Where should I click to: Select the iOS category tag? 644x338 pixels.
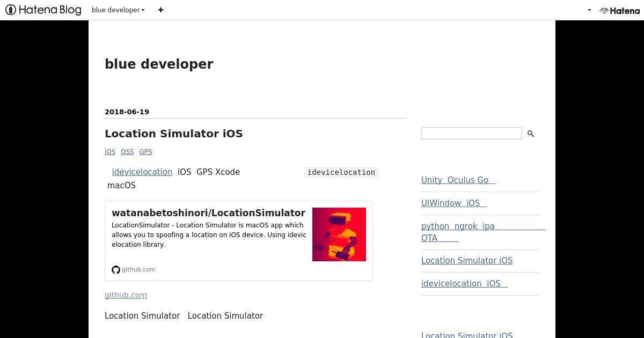click(x=110, y=151)
